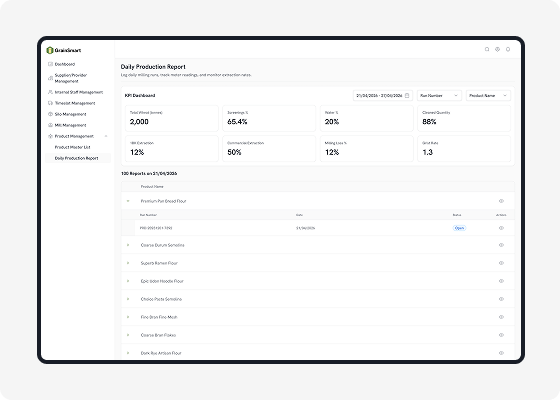Click the Product Name column header
Image resolution: width=560 pixels, height=400 pixels.
(x=152, y=187)
